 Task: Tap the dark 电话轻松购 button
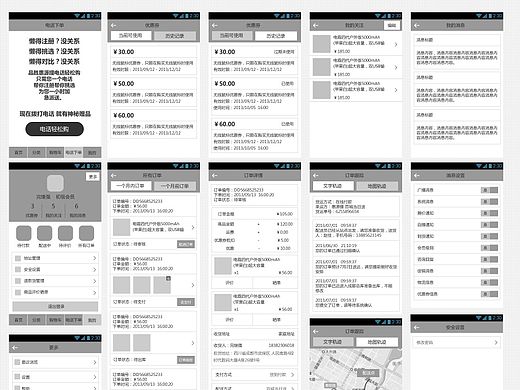[x=54, y=129]
